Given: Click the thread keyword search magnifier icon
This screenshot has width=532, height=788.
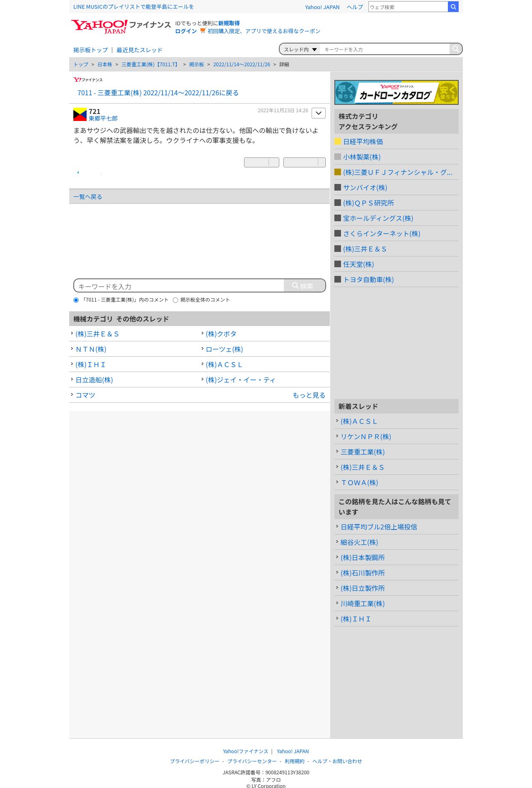Looking at the screenshot, I should click(455, 49).
